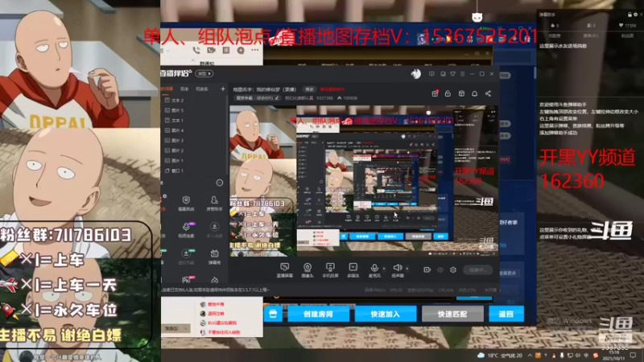Toggle the 麦克风 microphone mute

(374, 270)
